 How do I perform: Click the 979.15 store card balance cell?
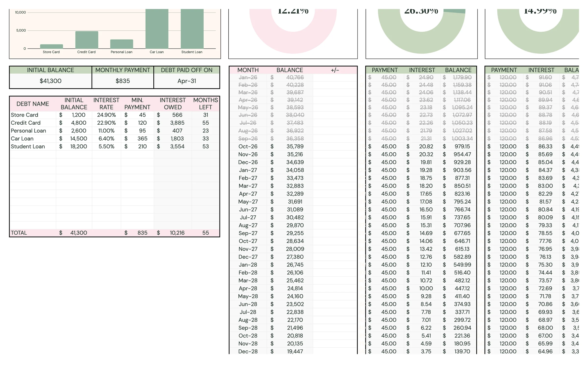pyautogui.click(x=458, y=146)
